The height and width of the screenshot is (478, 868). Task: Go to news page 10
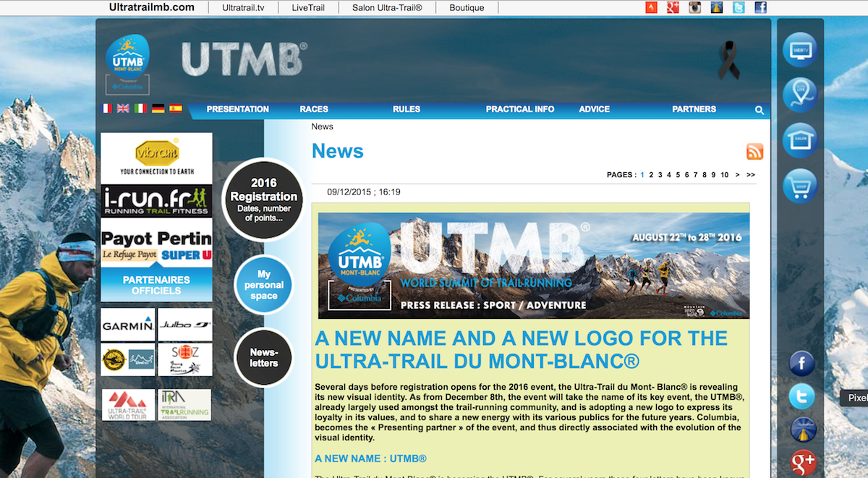point(725,175)
